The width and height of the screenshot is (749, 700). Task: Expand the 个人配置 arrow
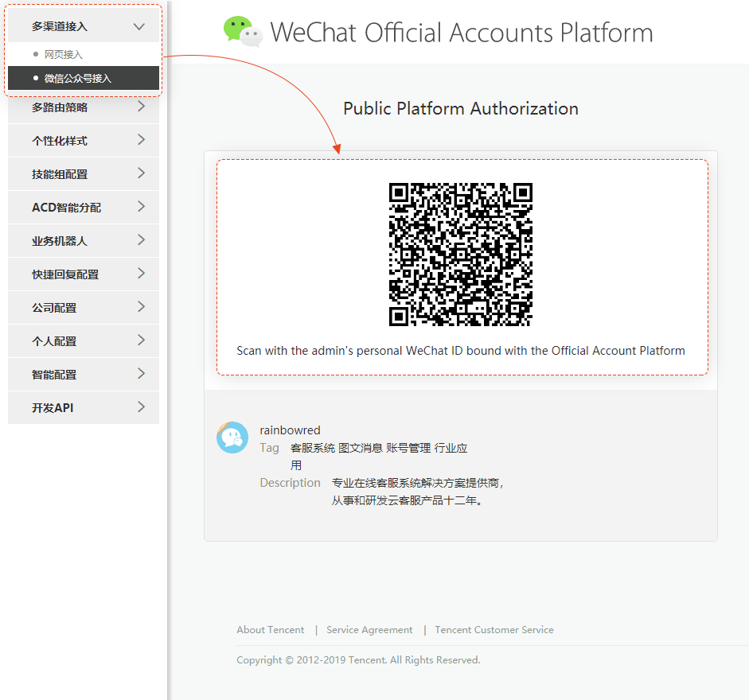(x=141, y=340)
